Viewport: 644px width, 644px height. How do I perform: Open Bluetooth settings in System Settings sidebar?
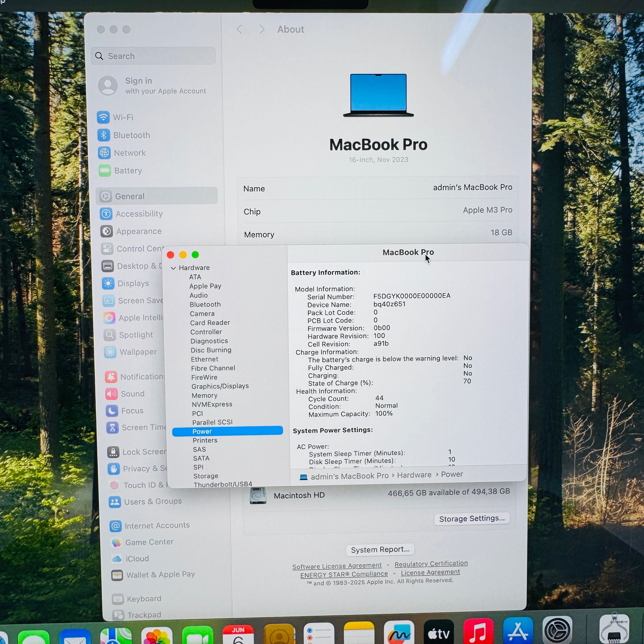tap(124, 135)
